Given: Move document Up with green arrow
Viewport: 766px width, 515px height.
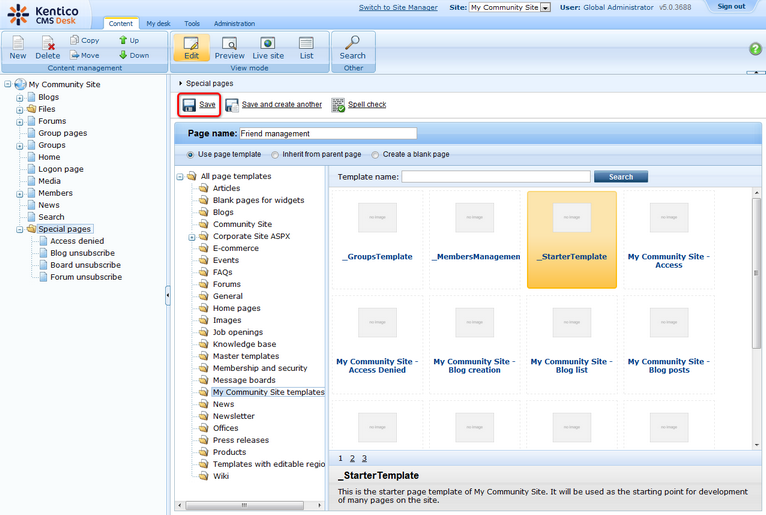Looking at the screenshot, I should pos(129,40).
